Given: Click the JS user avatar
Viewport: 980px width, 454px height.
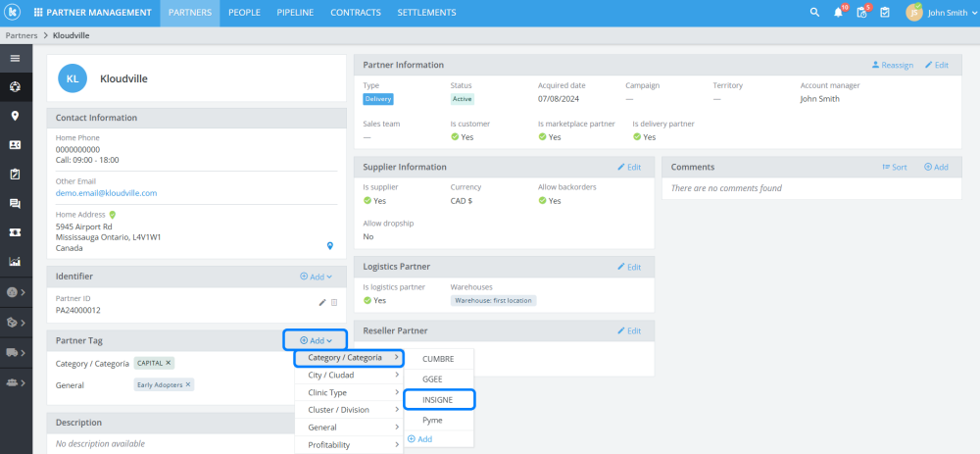Looking at the screenshot, I should (x=914, y=13).
